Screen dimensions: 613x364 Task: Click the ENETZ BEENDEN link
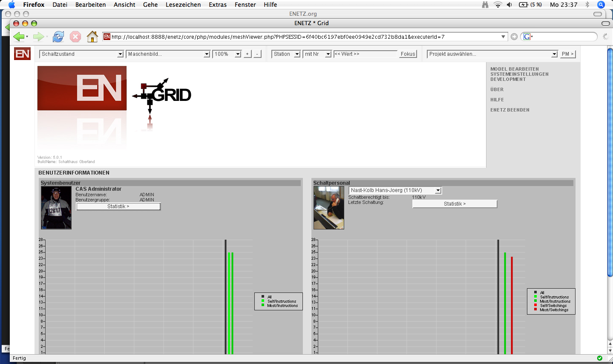click(x=509, y=110)
